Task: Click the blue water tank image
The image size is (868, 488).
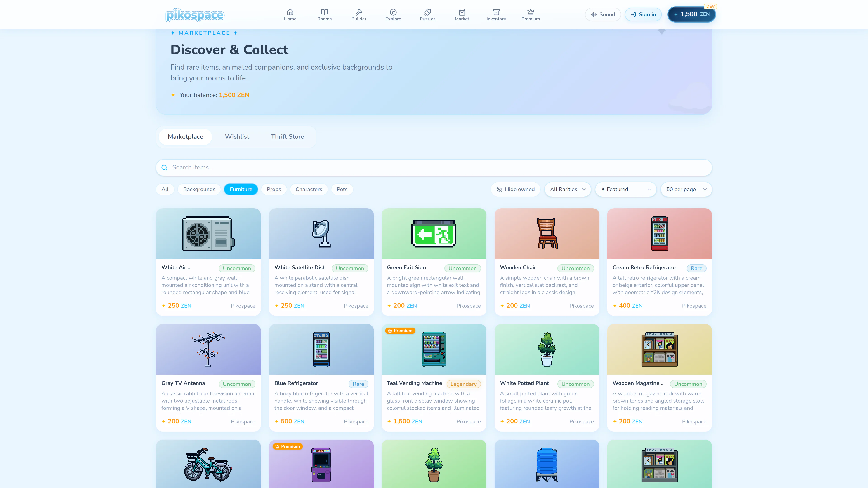Action: (x=547, y=465)
